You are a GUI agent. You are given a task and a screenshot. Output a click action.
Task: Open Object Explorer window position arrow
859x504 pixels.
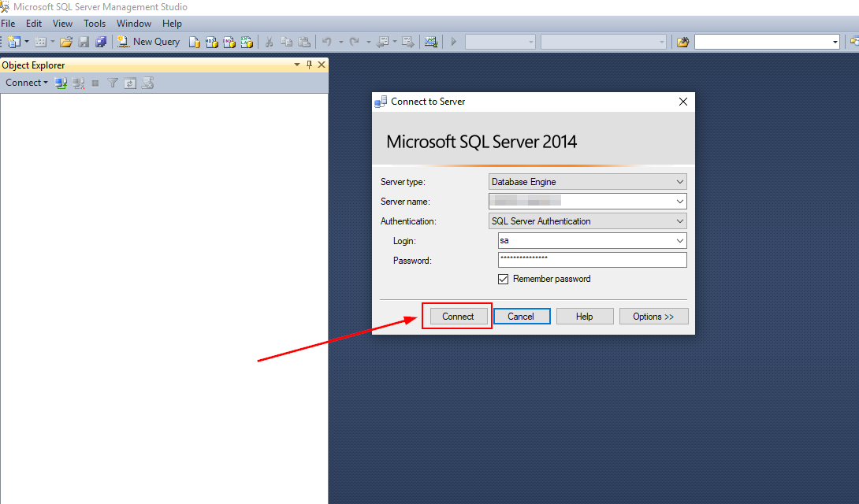pyautogui.click(x=297, y=65)
